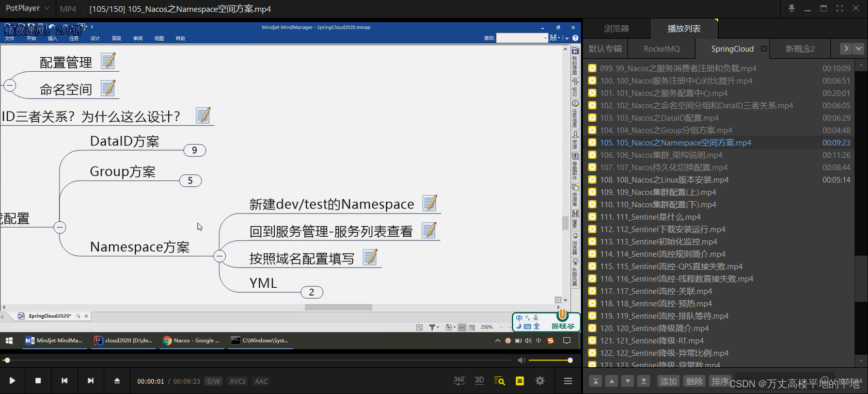The image size is (868, 394).
Task: Open the PotPlayer main menu dropdown
Action: pyautogui.click(x=28, y=8)
